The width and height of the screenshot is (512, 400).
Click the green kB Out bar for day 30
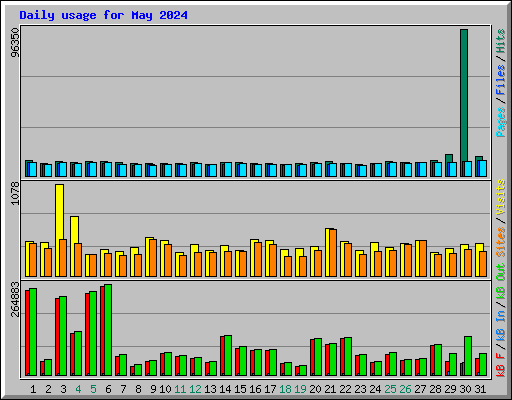pyautogui.click(x=468, y=356)
